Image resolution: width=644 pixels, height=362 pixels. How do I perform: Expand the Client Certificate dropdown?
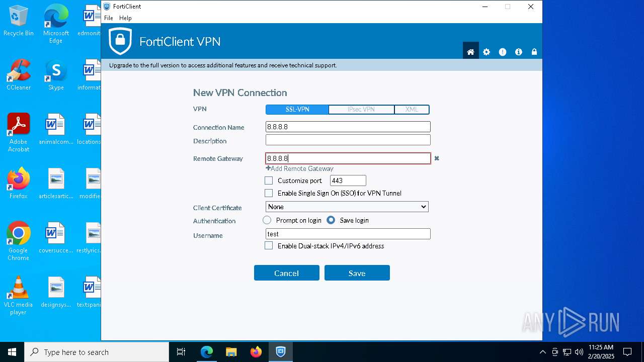click(347, 207)
